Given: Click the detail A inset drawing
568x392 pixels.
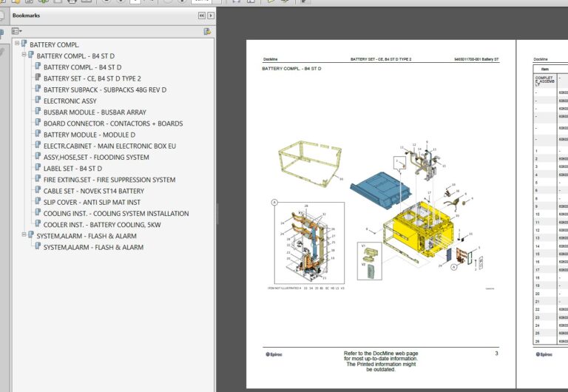Looking at the screenshot, I should [309, 243].
